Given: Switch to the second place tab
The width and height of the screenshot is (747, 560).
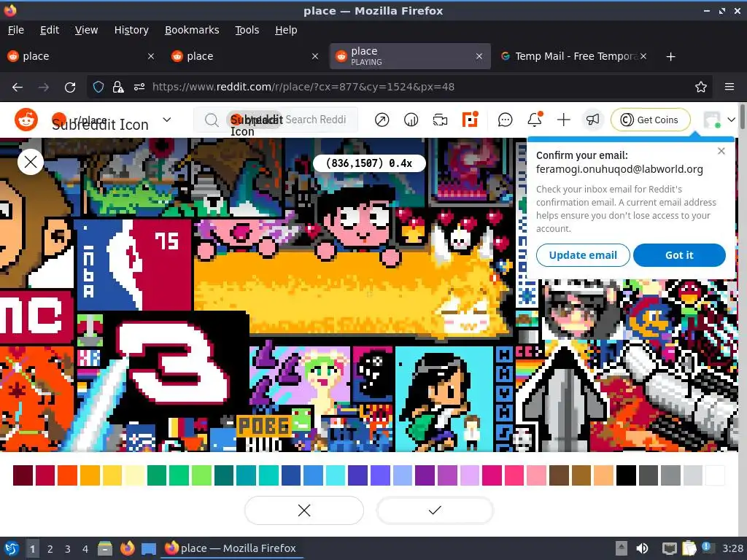Looking at the screenshot, I should [245, 56].
